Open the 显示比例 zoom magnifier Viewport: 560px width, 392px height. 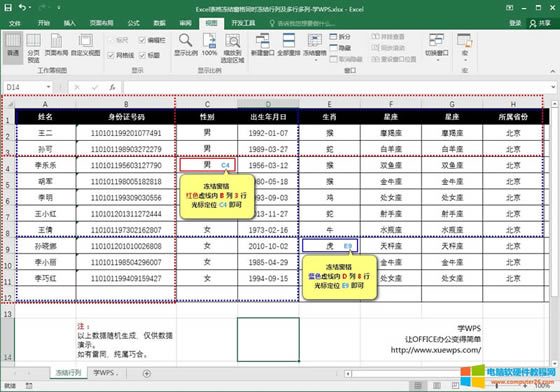pos(185,40)
